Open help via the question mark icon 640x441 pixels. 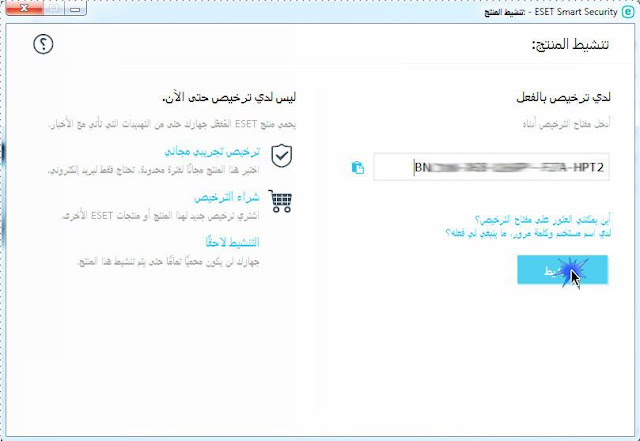(43, 44)
